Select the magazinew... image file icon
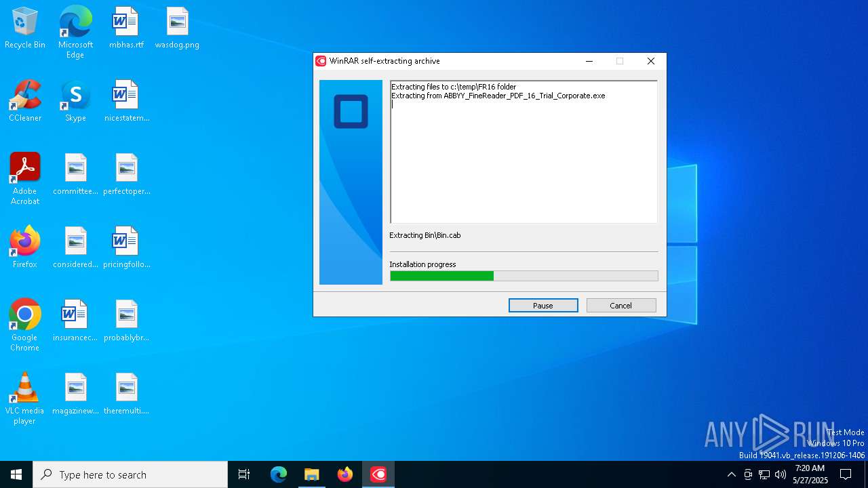Screen dimensions: 868x488 tap(75, 394)
